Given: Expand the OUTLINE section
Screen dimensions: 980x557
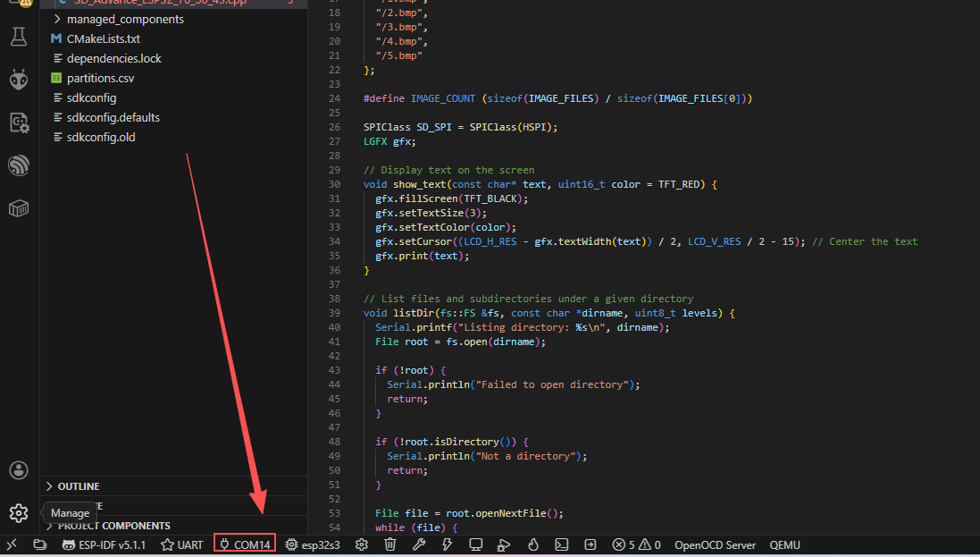Looking at the screenshot, I should click(x=79, y=486).
